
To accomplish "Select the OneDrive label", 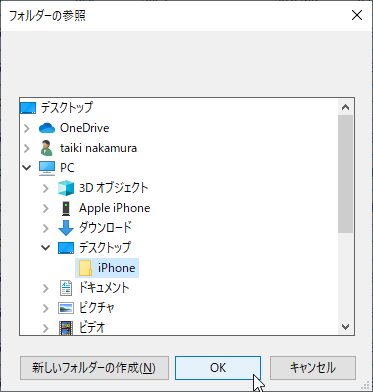I will 84,128.
